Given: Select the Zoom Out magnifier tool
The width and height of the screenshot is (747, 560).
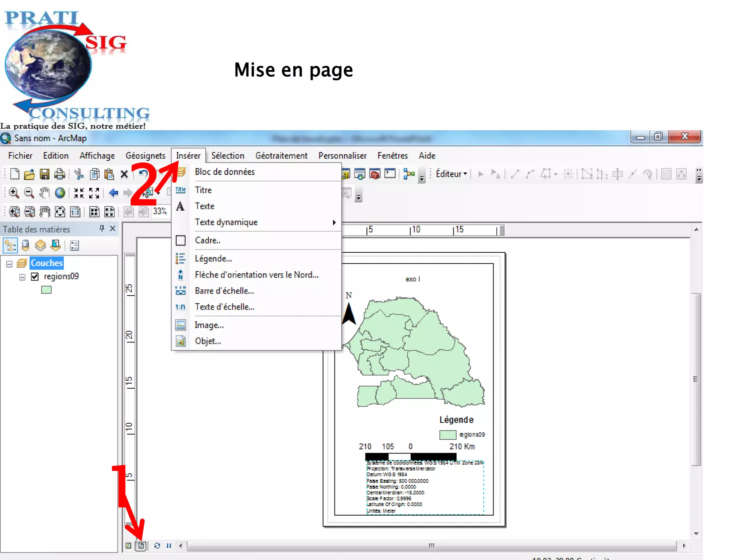Looking at the screenshot, I should point(29,193).
